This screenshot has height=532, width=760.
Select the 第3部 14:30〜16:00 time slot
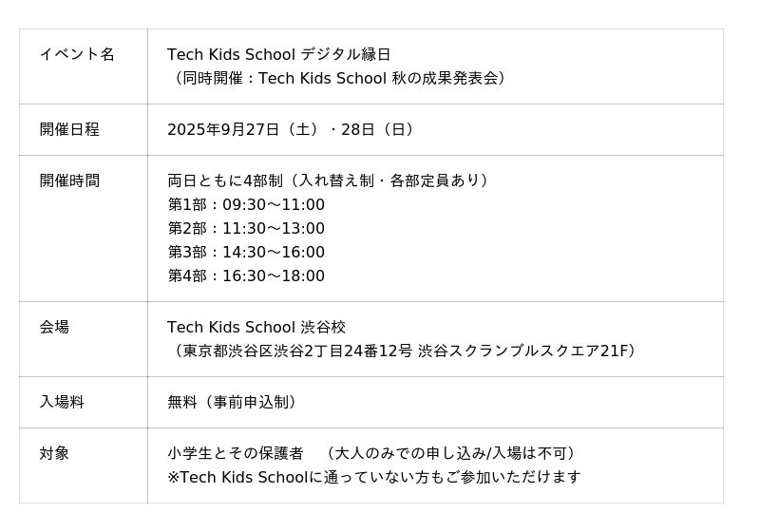click(x=246, y=252)
